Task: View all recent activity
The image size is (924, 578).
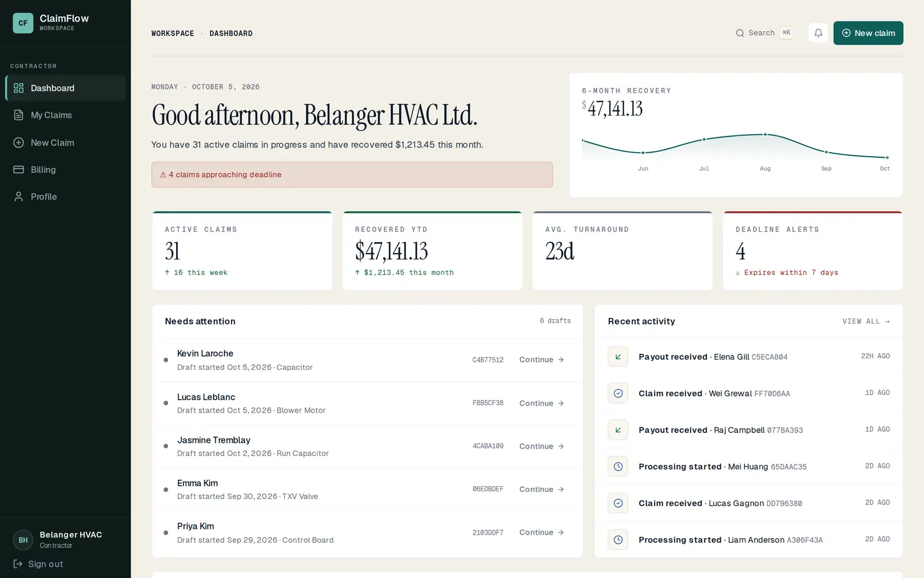Action: tap(866, 321)
